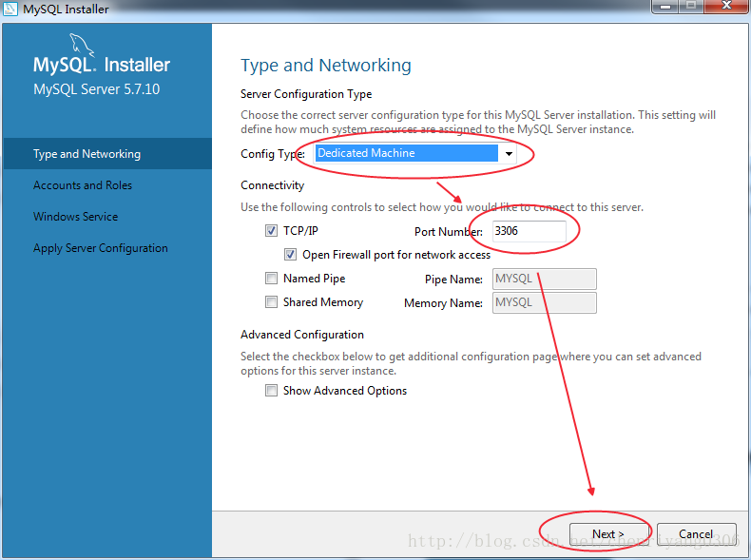Open the Windows Service step
The height and width of the screenshot is (560, 751).
pyautogui.click(x=76, y=217)
